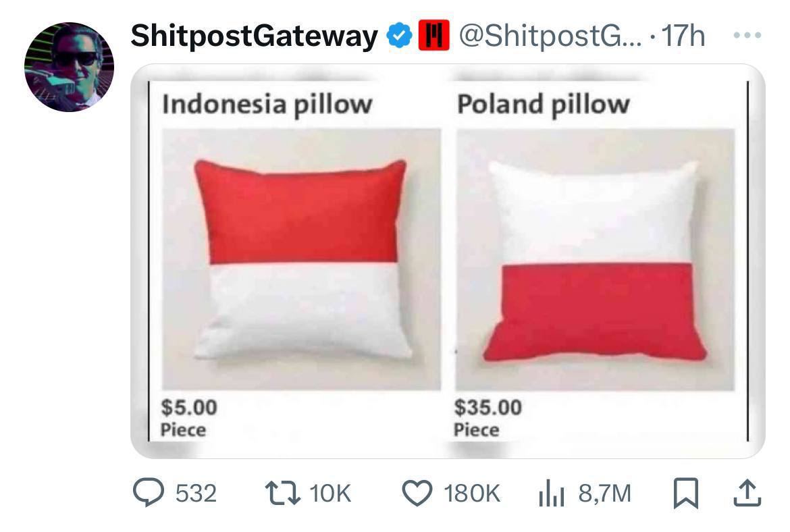Click the 180K likes count
Screen dimensions: 790x532
tap(472, 494)
